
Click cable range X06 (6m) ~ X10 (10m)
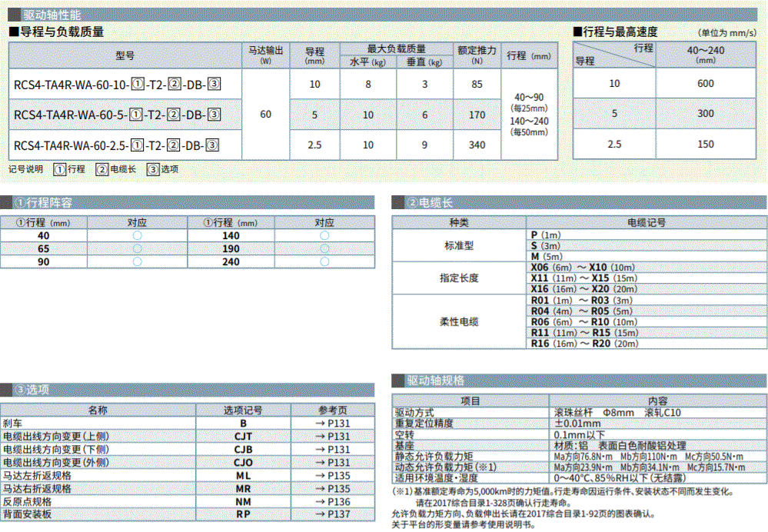tap(583, 268)
